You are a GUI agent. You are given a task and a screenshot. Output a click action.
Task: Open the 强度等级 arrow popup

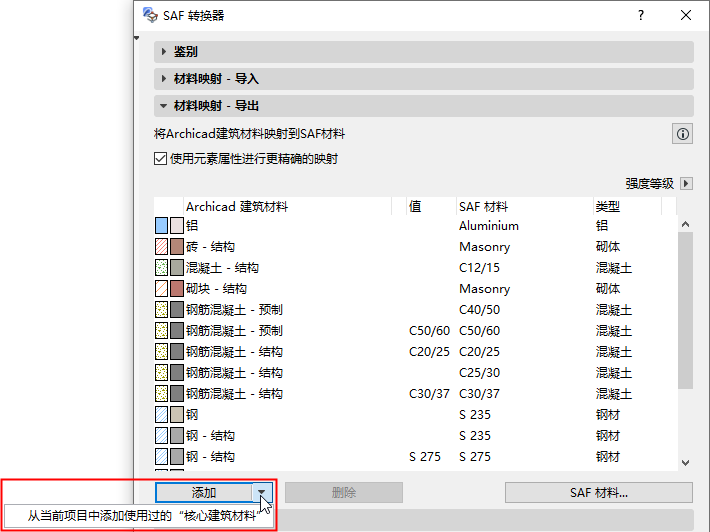686,183
